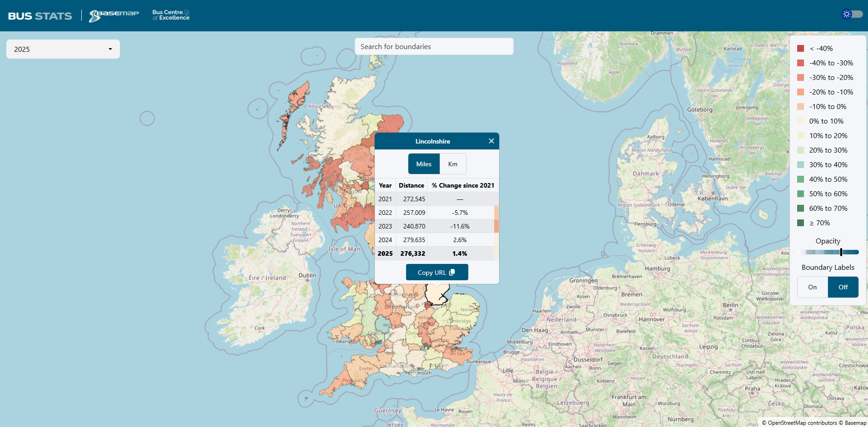This screenshot has width=868, height=427.
Task: Click the Bus Centre of Excellence logo
Action: pos(171,15)
